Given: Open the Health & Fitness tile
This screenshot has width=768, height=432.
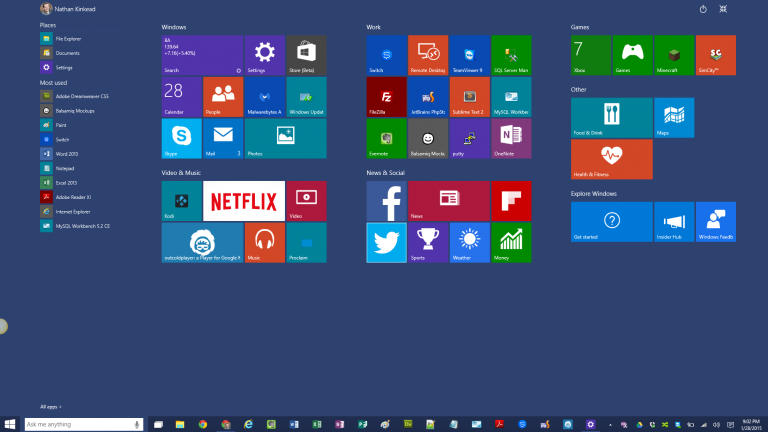Looking at the screenshot, I should click(612, 159).
